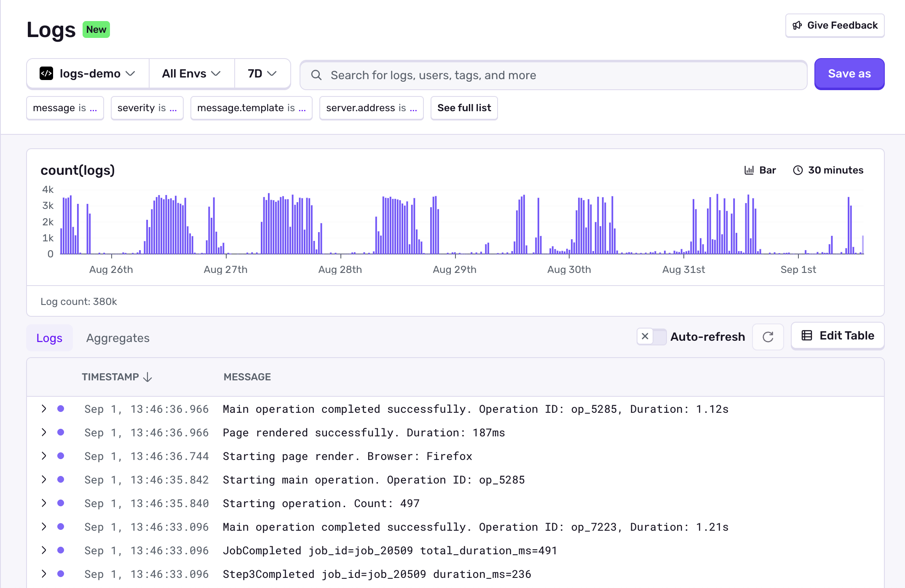905x588 pixels.
Task: Click the Aug 29th chart axis label
Action: click(455, 270)
